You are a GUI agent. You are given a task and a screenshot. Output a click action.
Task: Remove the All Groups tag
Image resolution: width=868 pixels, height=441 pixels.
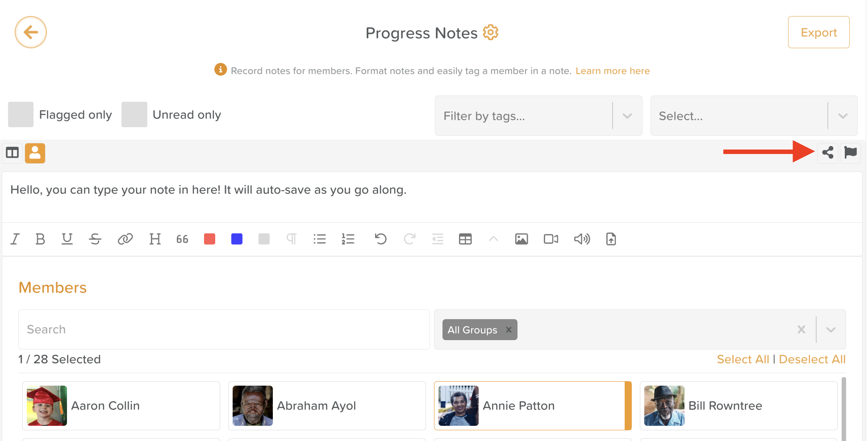point(508,330)
